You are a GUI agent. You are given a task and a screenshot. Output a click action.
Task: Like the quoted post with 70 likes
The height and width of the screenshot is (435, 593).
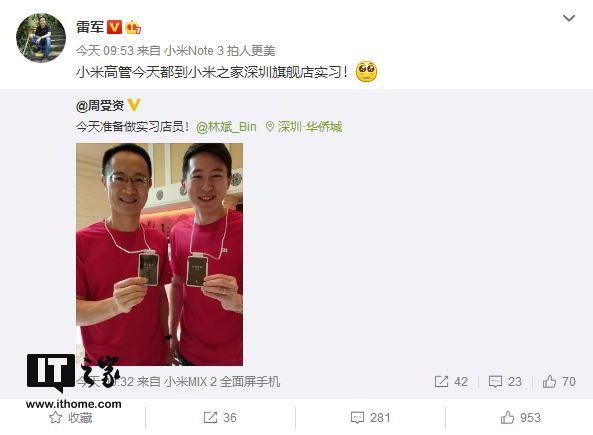click(559, 382)
